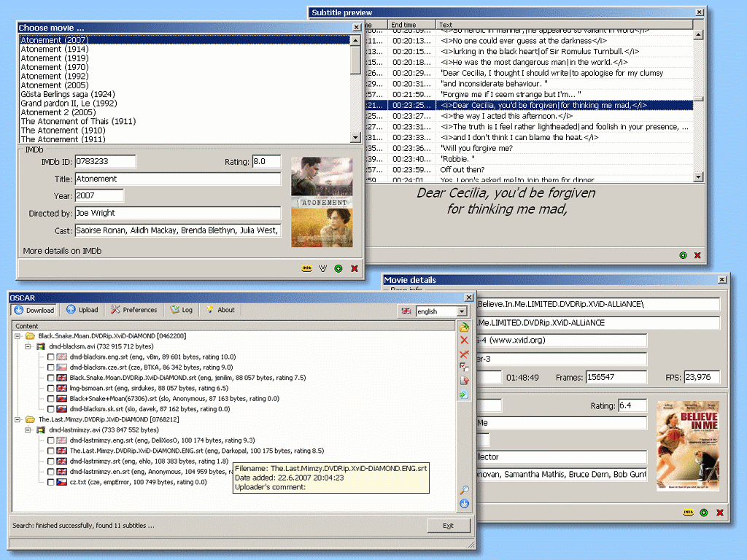The height and width of the screenshot is (560, 747).
Task: Click the More details on IMDb link
Action: click(62, 251)
